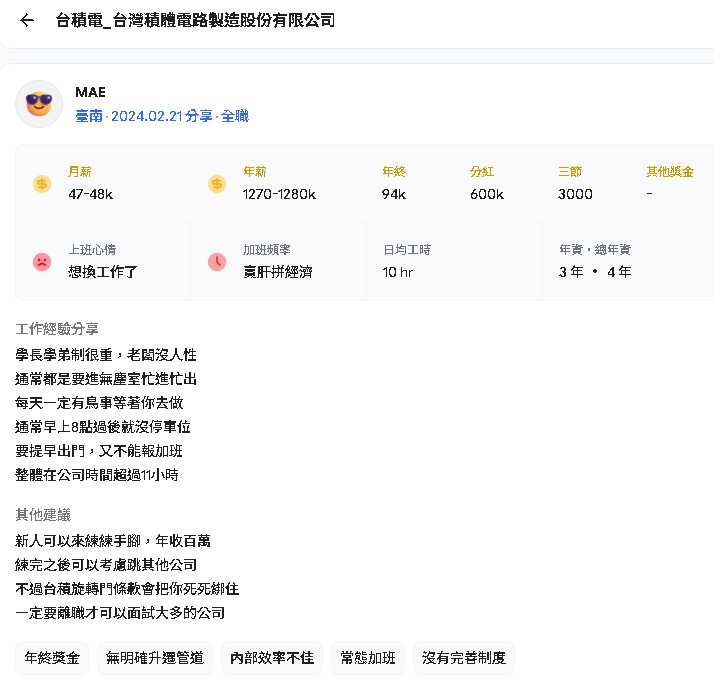Screen dimensions: 714x683
Task: Click the username MAE
Action: point(90,92)
